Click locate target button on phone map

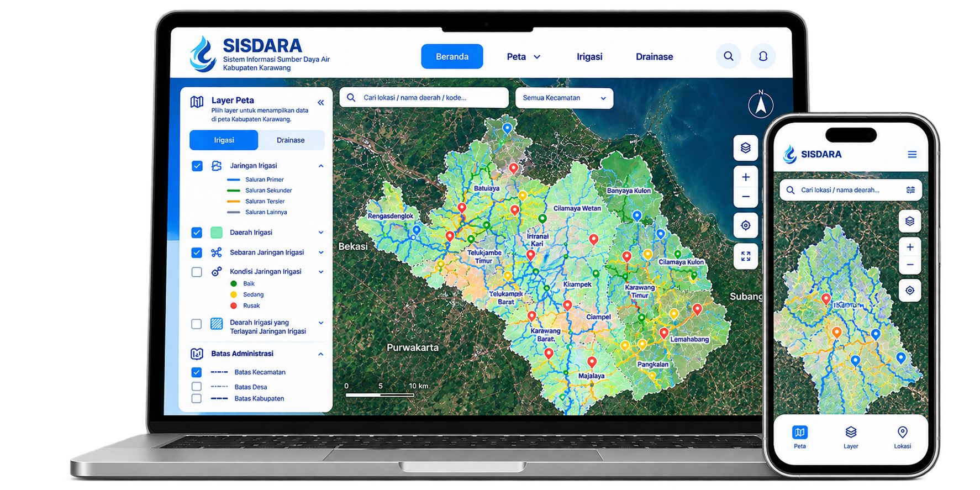click(910, 291)
